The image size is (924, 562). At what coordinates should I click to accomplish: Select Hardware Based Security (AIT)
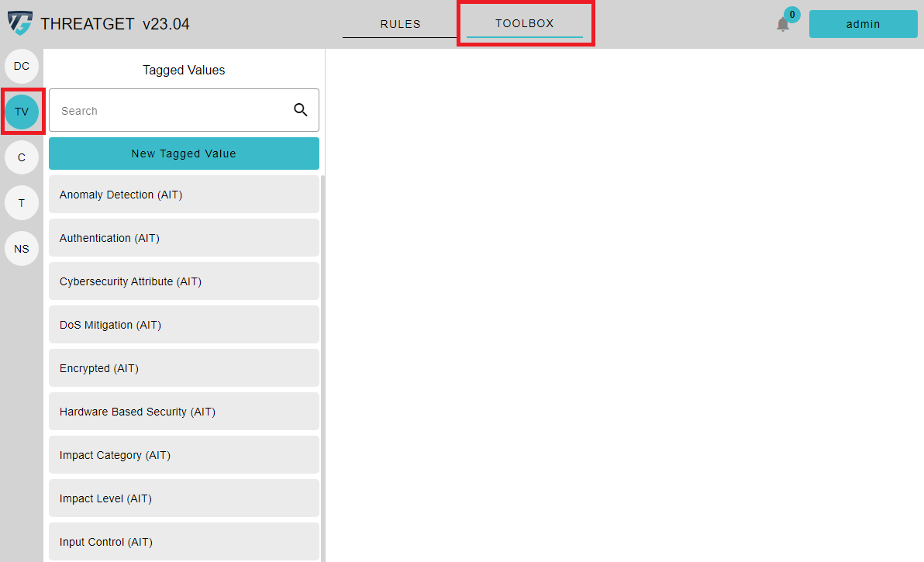(x=184, y=411)
